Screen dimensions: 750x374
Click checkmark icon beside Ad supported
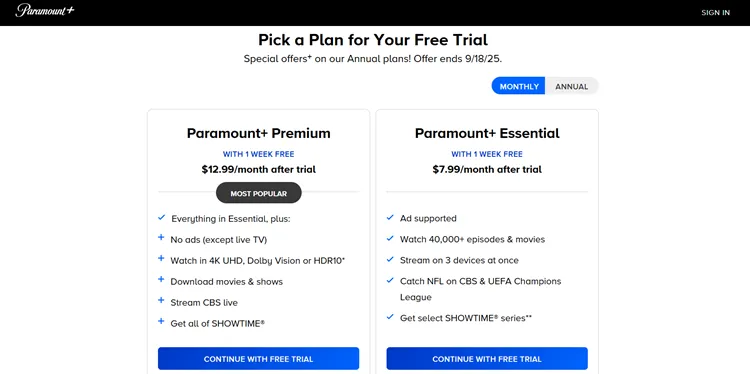pos(390,218)
